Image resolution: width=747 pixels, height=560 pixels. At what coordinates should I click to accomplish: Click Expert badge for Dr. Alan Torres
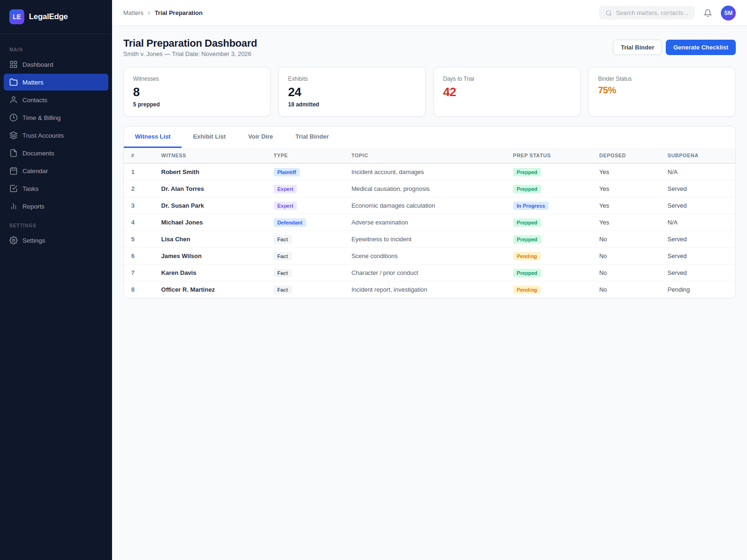click(285, 189)
